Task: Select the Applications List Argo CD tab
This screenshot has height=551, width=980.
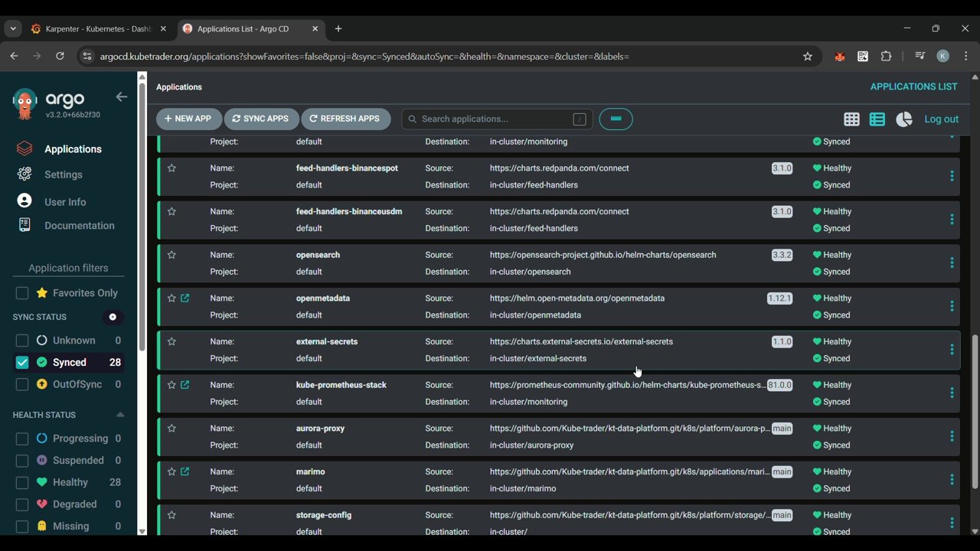Action: pyautogui.click(x=252, y=28)
